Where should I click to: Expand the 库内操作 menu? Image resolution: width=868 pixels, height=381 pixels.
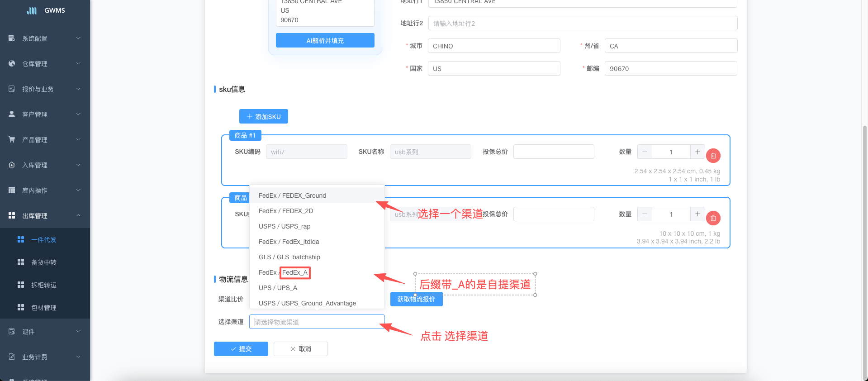(x=78, y=190)
